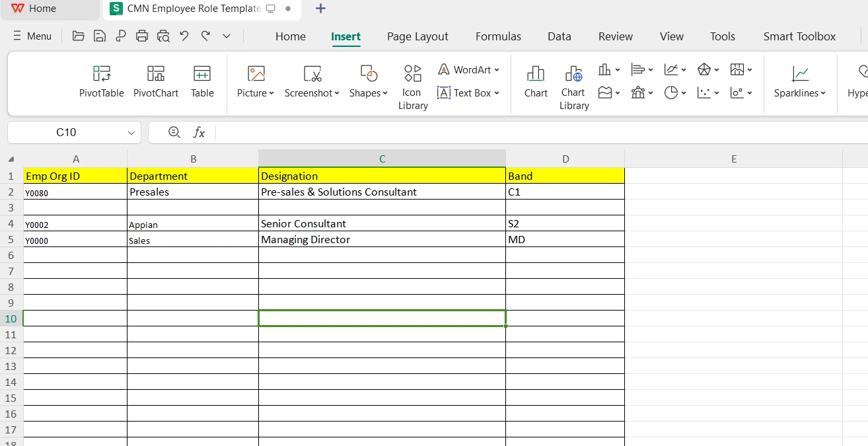Expand the WordArt dropdown

click(497, 69)
